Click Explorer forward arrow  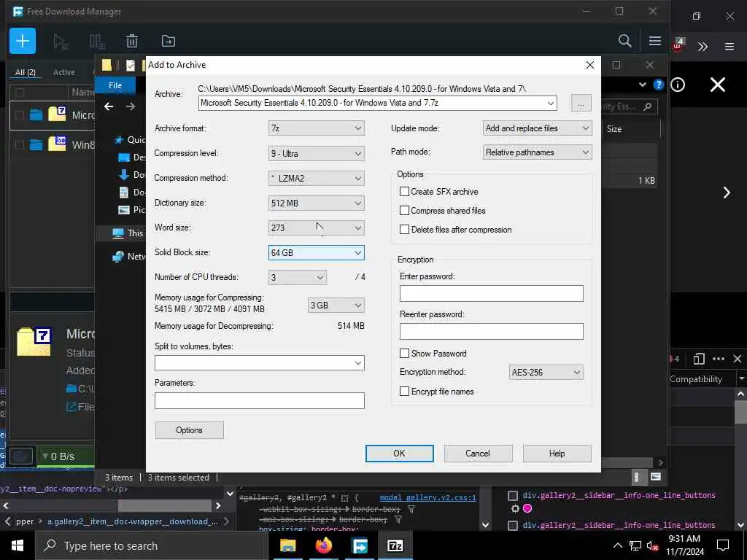(x=131, y=106)
